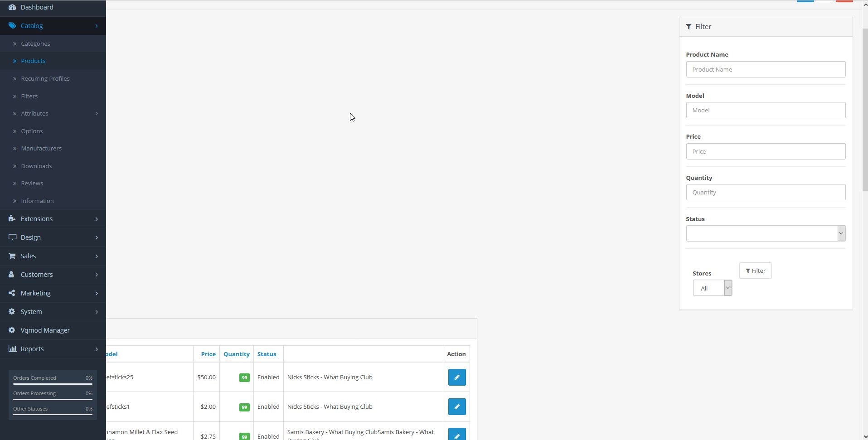Focus the Price input field

click(766, 151)
